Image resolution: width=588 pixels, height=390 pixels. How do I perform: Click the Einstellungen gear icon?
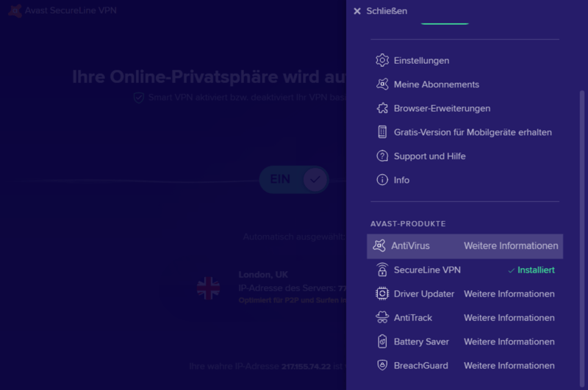pyautogui.click(x=382, y=60)
